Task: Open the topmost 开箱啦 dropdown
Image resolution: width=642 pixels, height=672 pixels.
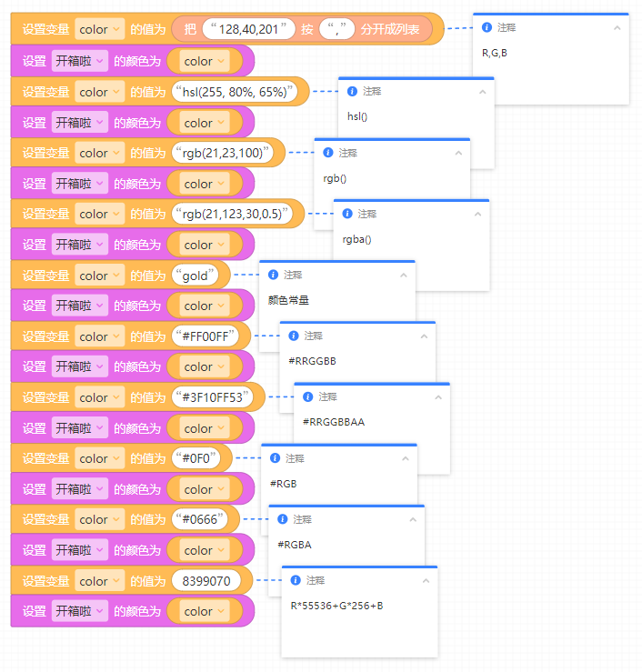Action: pos(79,61)
